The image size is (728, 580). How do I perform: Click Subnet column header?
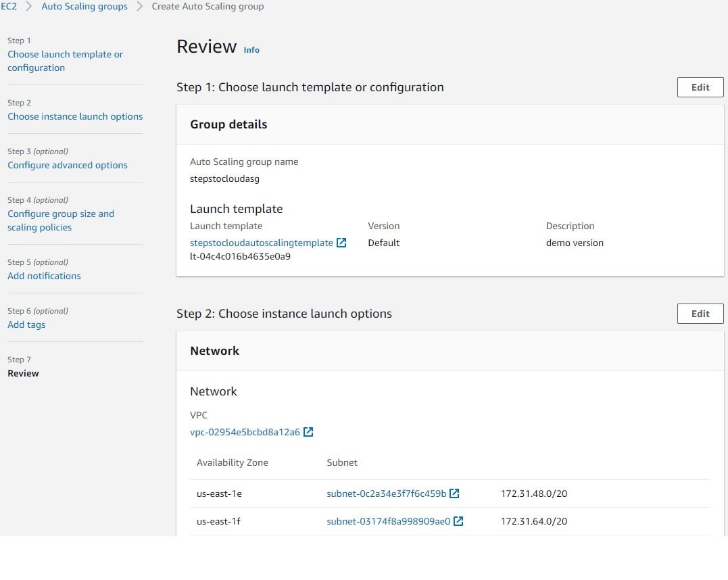342,462
